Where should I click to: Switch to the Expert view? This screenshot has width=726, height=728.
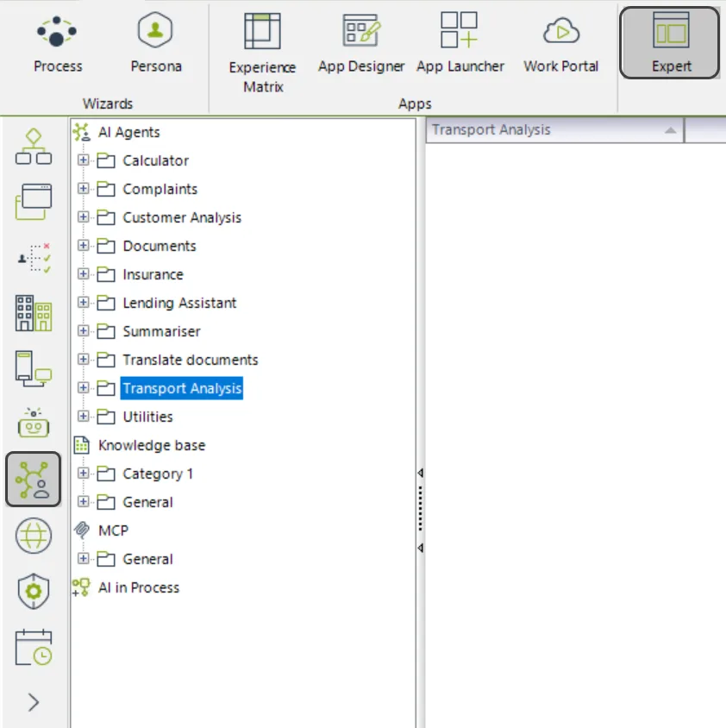coord(670,43)
